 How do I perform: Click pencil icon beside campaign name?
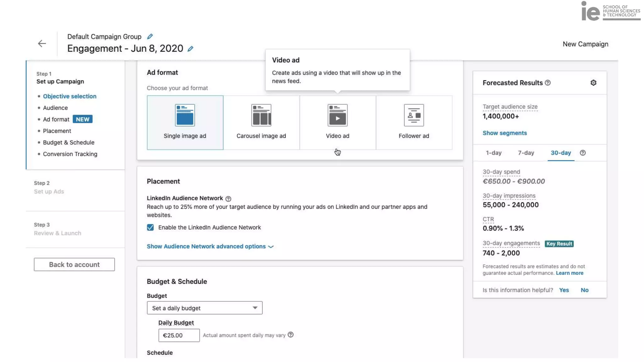190,49
